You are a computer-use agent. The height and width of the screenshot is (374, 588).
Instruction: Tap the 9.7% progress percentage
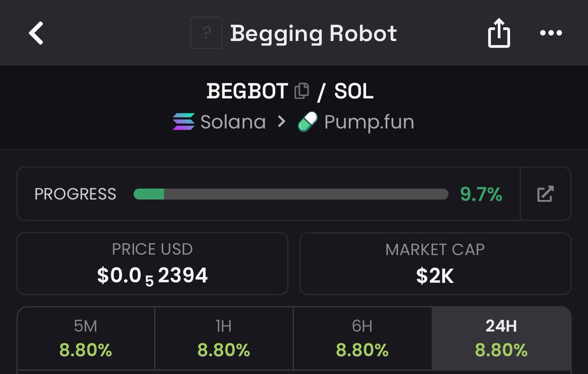[x=481, y=194]
